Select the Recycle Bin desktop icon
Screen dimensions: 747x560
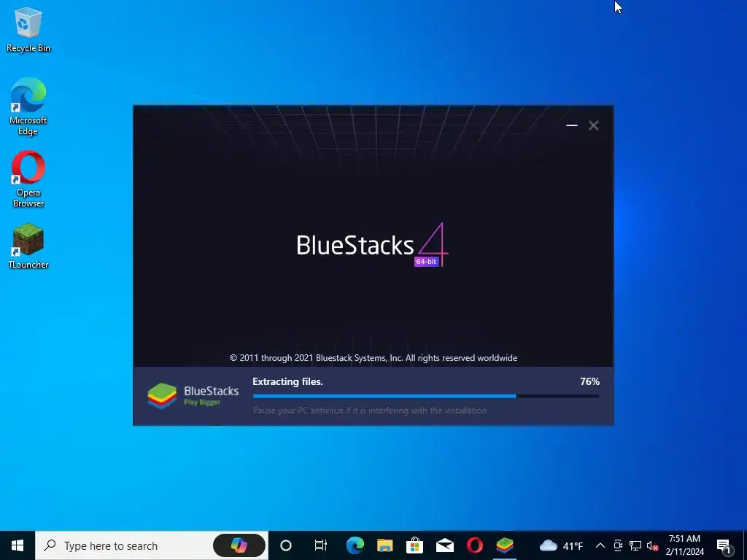tap(28, 30)
